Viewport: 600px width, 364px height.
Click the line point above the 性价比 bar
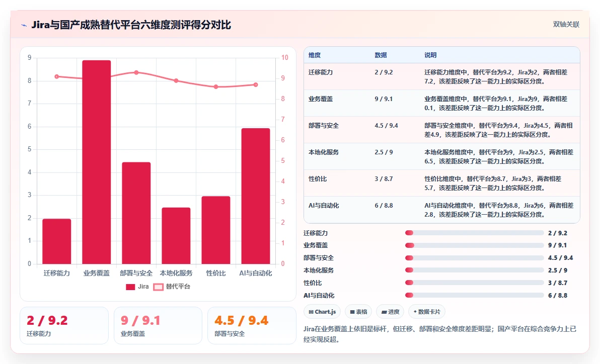(216, 87)
